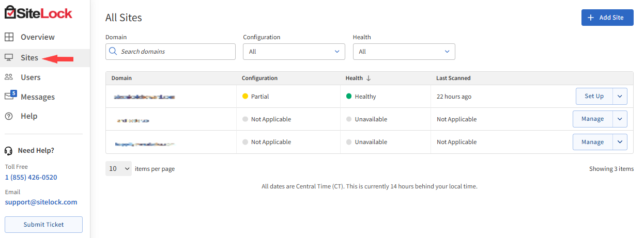Expand arrow next to Set Up button

(x=620, y=97)
